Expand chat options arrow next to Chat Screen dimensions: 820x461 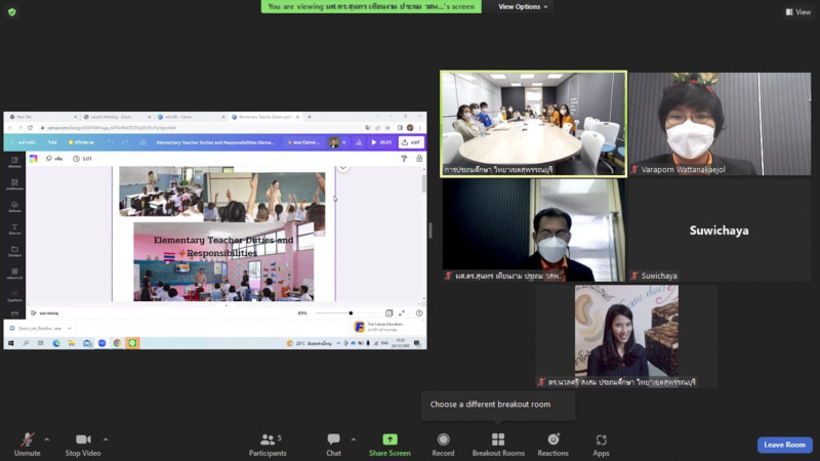[351, 439]
